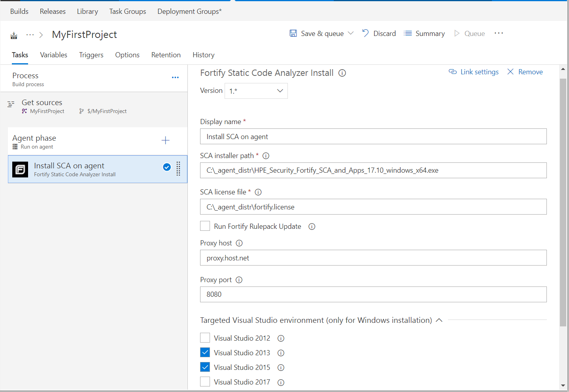Click the Fortify Static Code Analyzer task icon
Screen dimensions: 569x392
click(20, 169)
